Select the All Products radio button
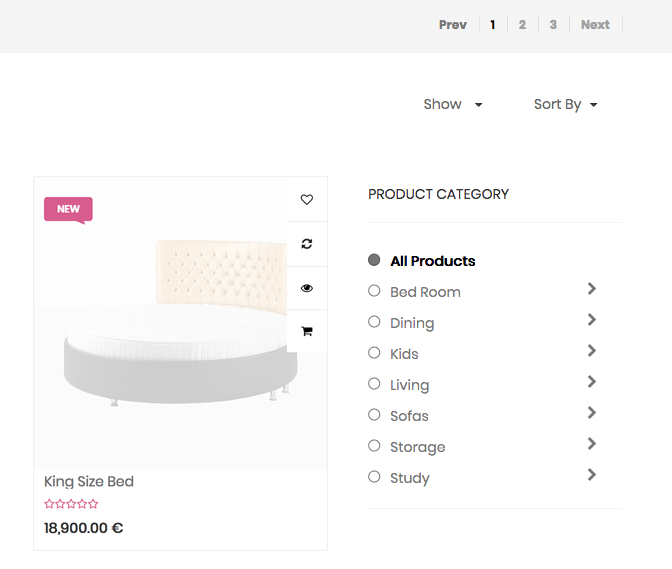 374,260
